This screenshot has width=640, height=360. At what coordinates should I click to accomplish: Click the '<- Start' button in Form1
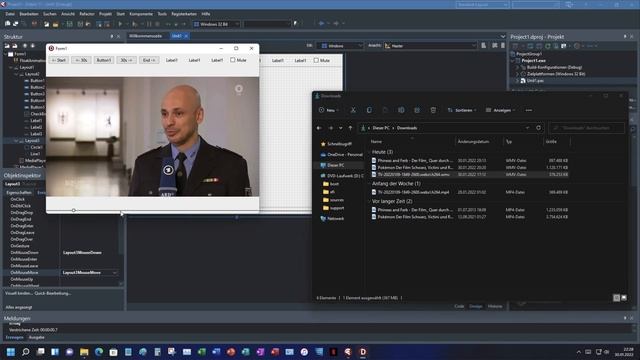click(59, 60)
